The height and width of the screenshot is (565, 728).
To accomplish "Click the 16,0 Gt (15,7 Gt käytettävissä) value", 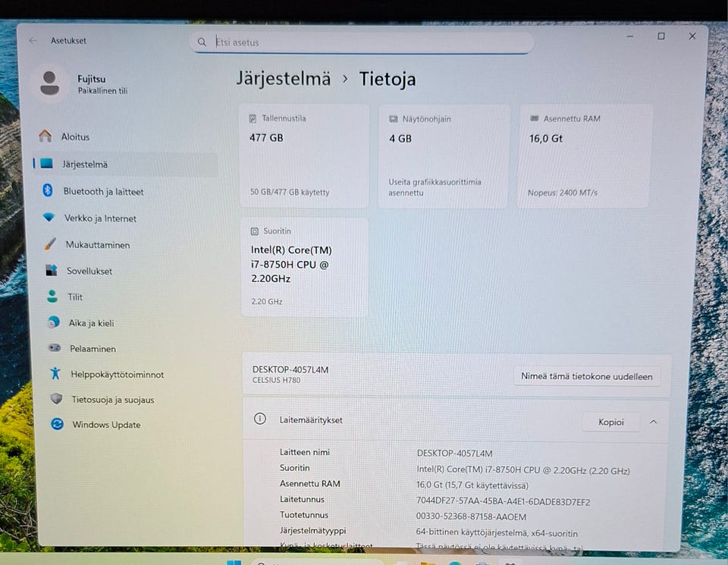I will (x=472, y=485).
